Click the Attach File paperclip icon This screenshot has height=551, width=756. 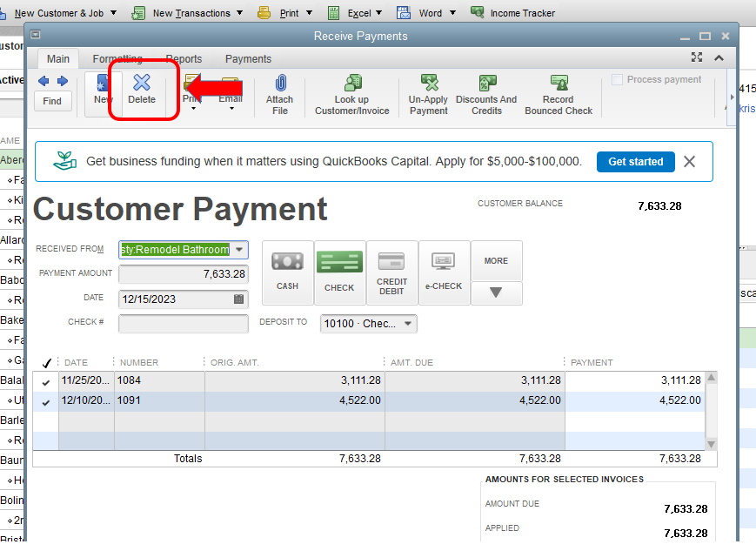point(281,83)
